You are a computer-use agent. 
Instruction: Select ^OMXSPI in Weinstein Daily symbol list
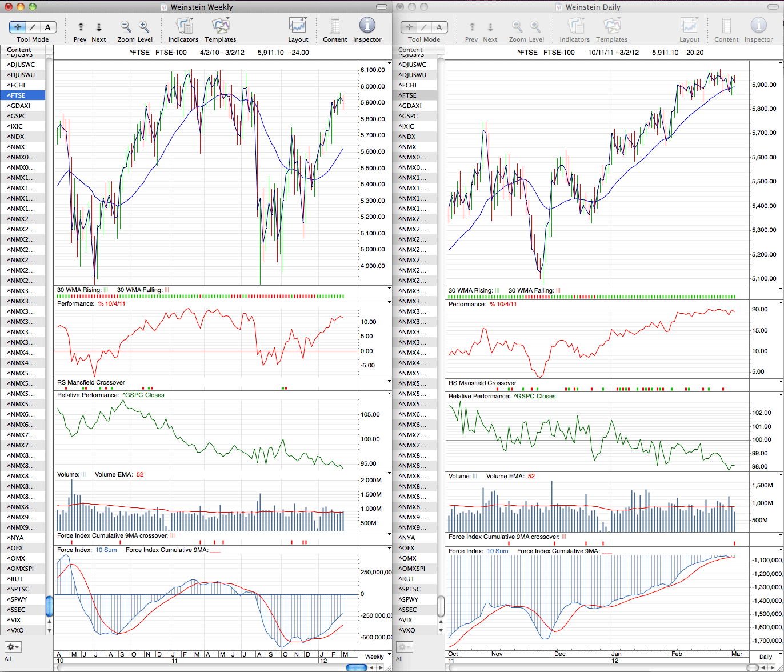(415, 569)
